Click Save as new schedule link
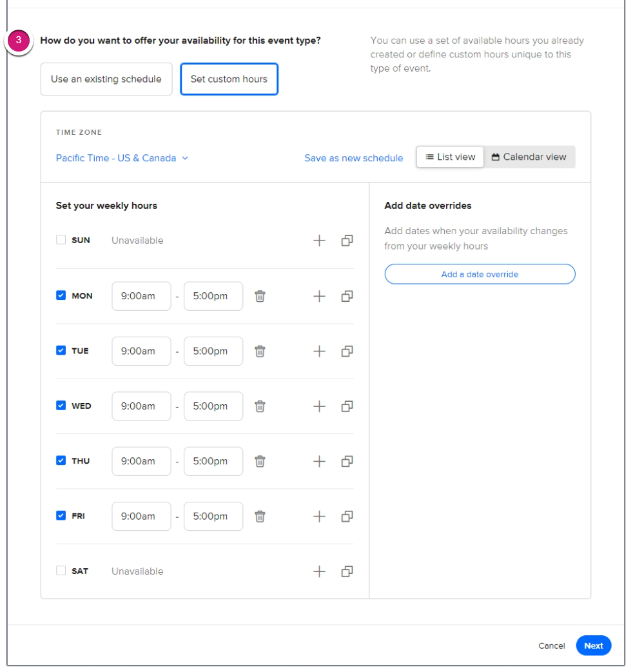Screen dimensions: 633x672 [354, 158]
